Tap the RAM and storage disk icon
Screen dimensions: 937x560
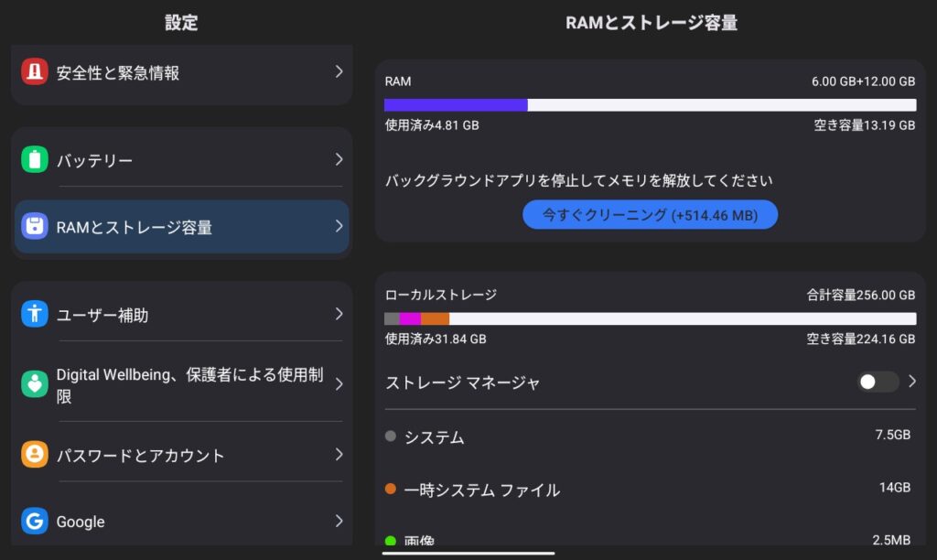(x=35, y=226)
